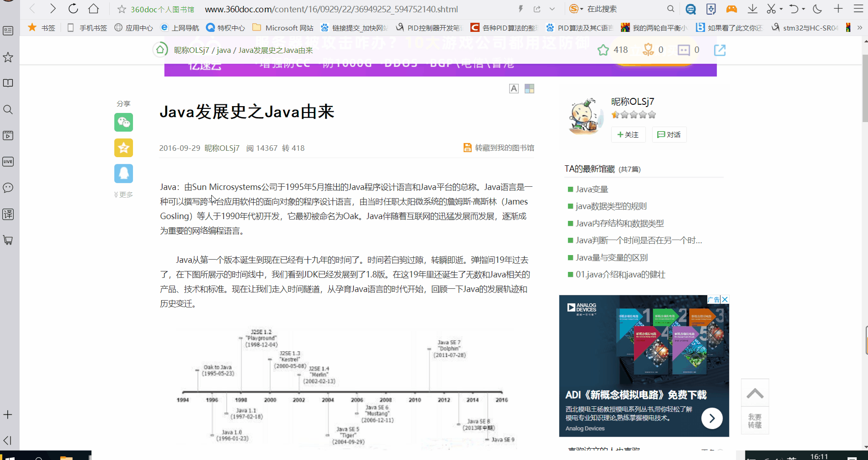Open the 特权中心 bookmark
The height and width of the screenshot is (460, 868).
click(226, 28)
